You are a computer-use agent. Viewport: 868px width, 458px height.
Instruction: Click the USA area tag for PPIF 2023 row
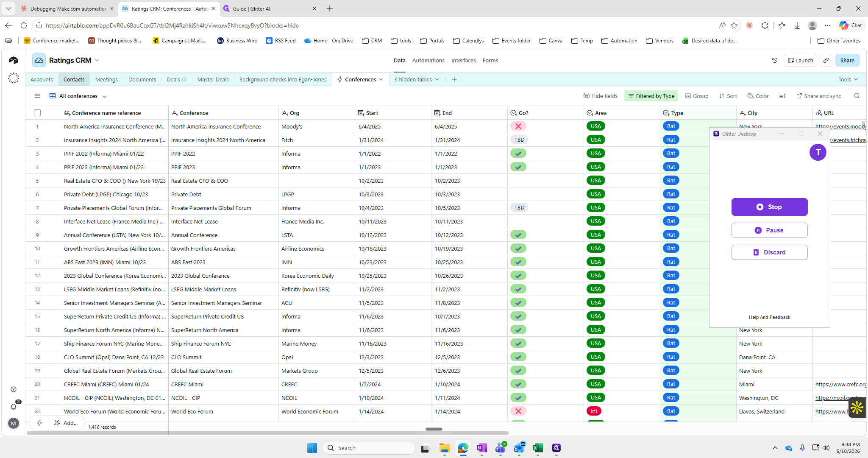(x=595, y=167)
